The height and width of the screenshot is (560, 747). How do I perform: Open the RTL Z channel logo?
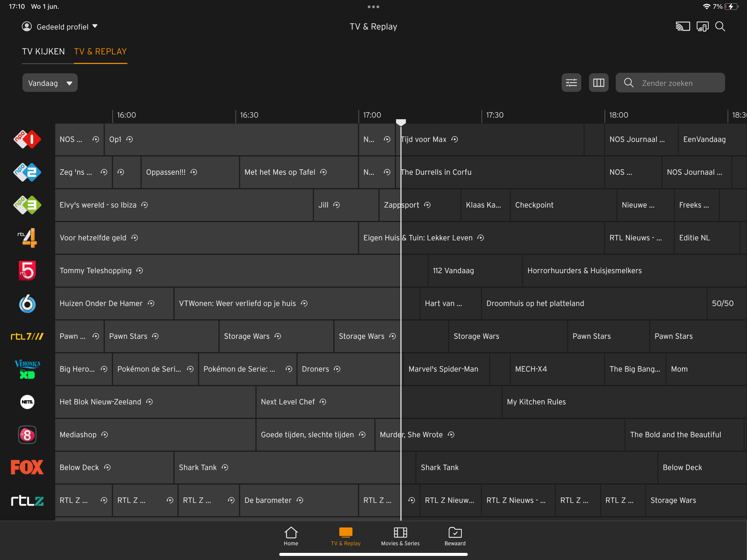[27, 500]
